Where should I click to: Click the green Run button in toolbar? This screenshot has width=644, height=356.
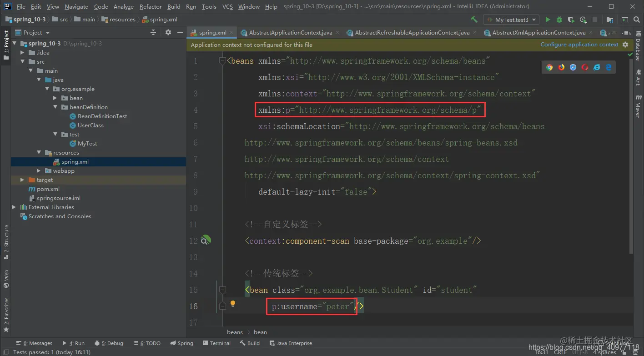[x=548, y=20]
